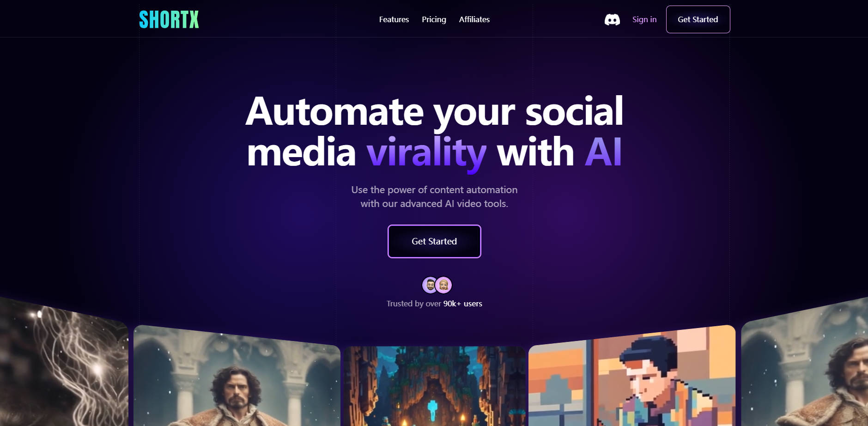The height and width of the screenshot is (426, 868).
Task: Open the Discord community icon
Action: point(612,19)
